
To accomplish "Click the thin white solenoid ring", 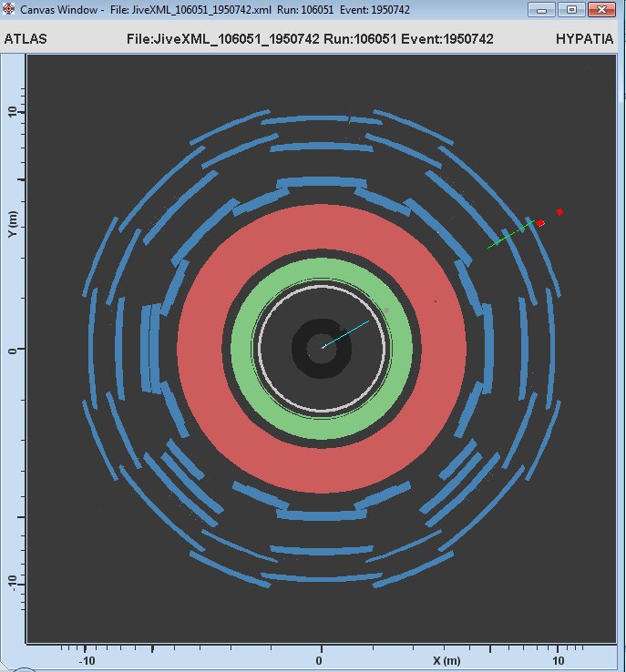I will (259, 347).
